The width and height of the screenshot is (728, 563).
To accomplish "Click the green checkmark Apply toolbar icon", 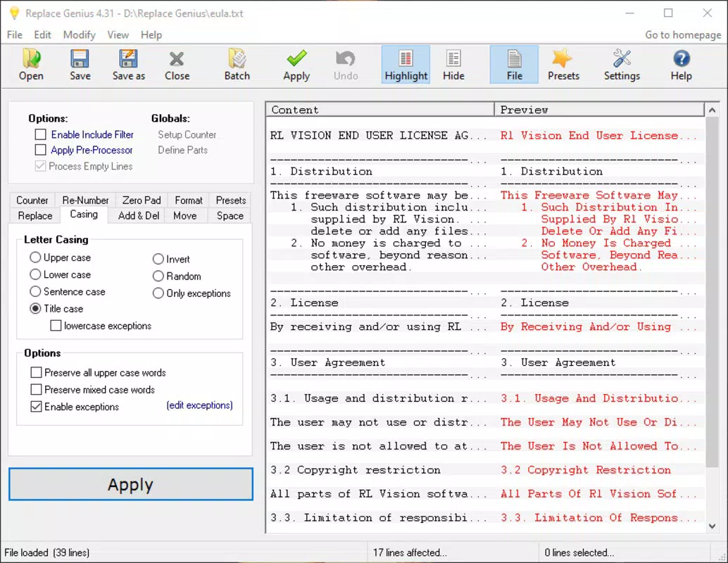I will pyautogui.click(x=296, y=65).
